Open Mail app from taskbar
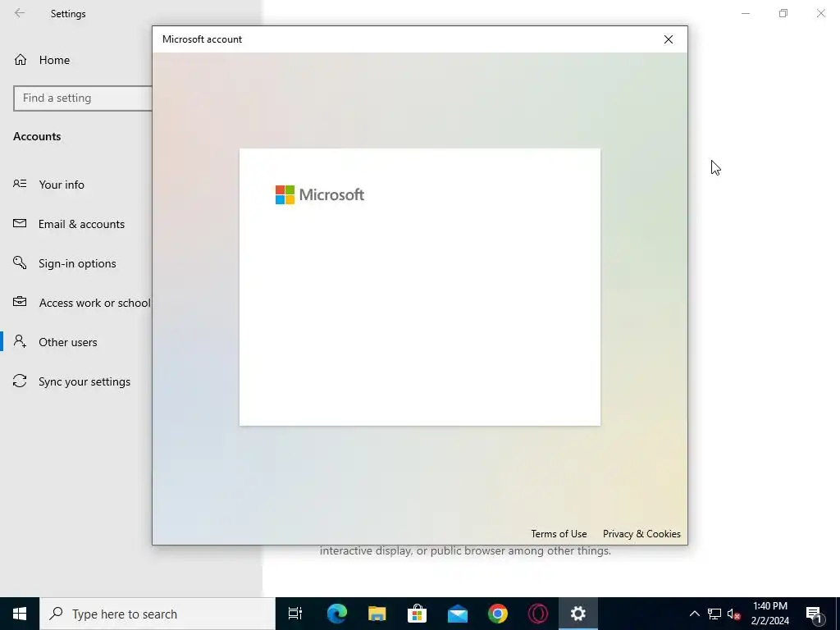The height and width of the screenshot is (630, 840). tap(458, 614)
